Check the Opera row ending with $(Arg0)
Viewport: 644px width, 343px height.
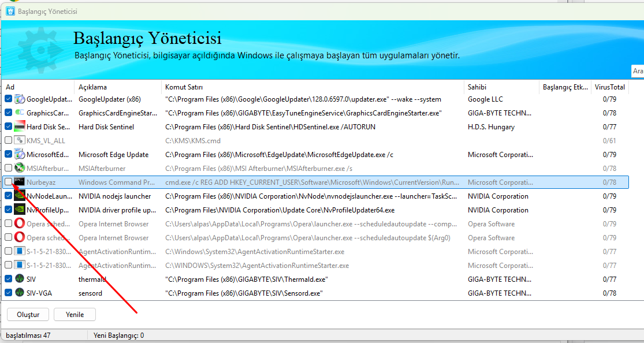(8, 238)
